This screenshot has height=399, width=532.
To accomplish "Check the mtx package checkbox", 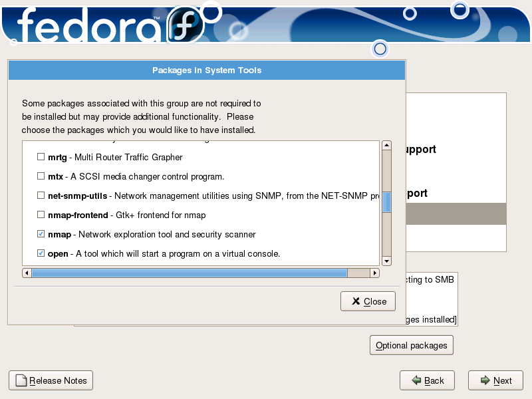I will [41, 176].
